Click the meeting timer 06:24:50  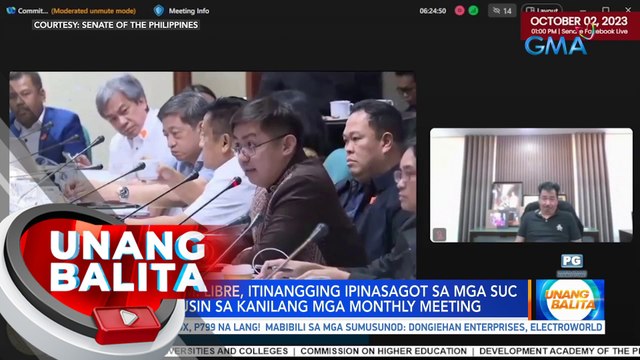[433, 11]
